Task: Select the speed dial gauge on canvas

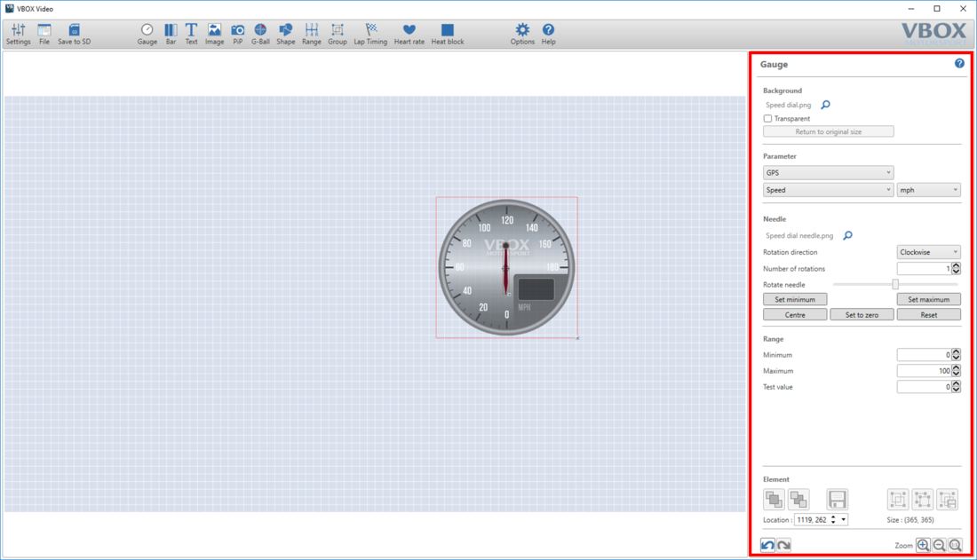Action: pyautogui.click(x=506, y=268)
